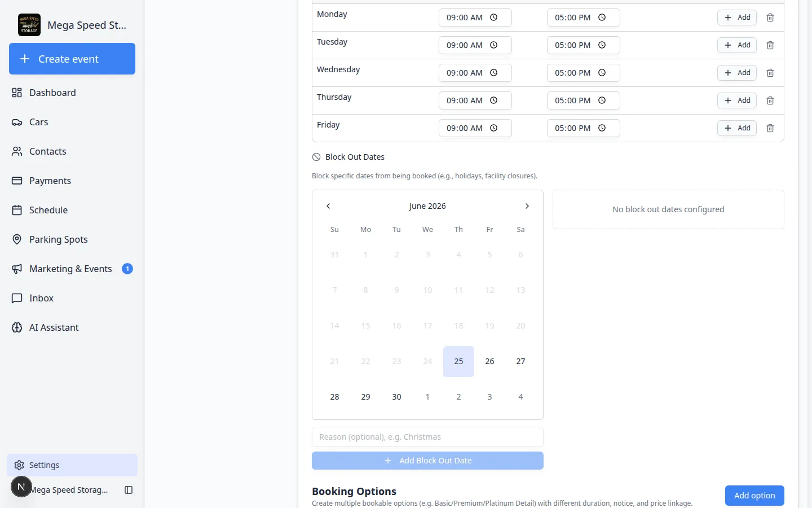Click Mega Speed Storage account name at bottom
Viewport: 812px width, 508px height.
[x=70, y=490]
